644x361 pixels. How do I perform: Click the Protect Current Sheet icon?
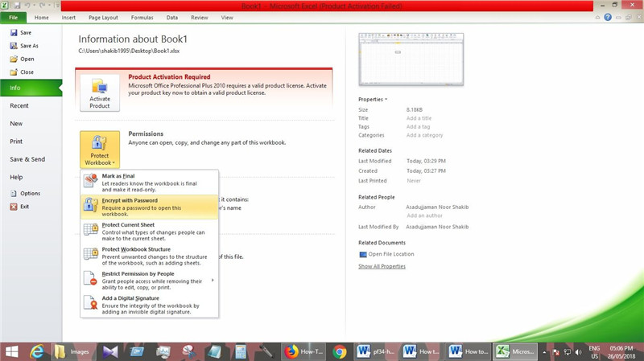point(91,229)
